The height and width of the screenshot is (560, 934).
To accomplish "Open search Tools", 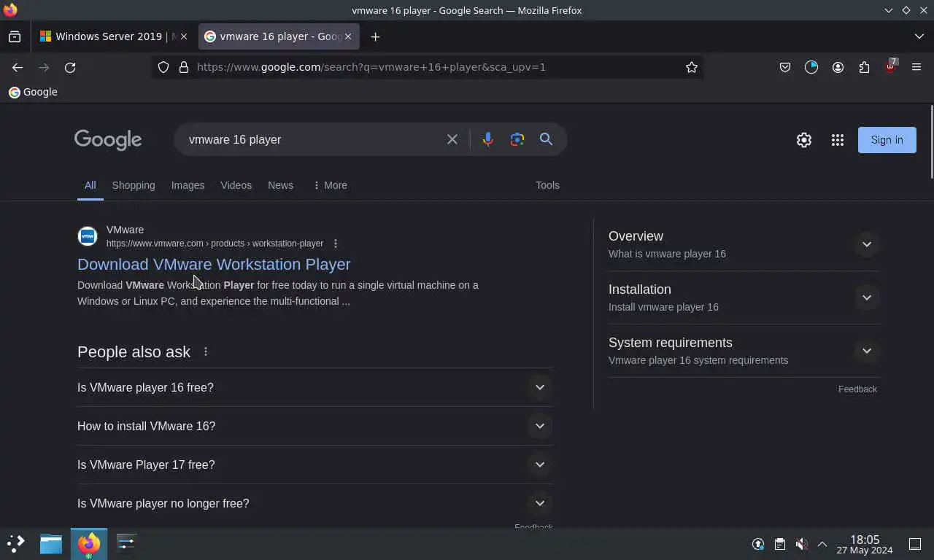I will pos(547,185).
